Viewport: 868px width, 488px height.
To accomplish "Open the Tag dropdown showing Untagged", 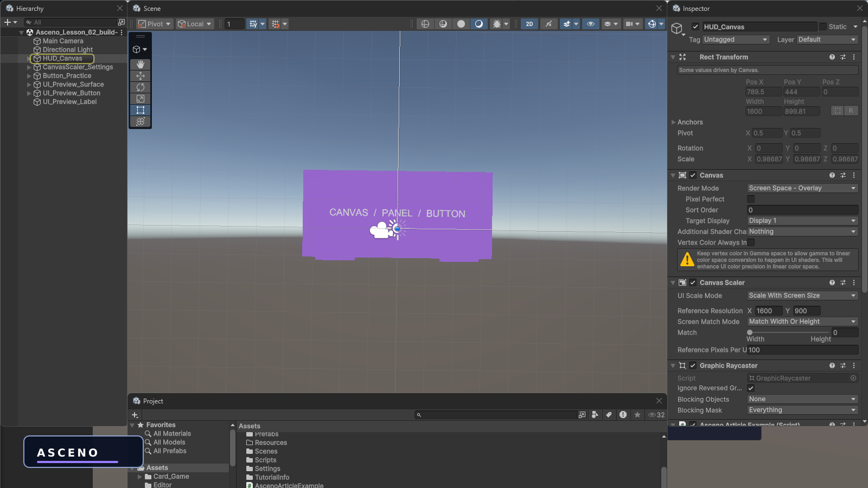I will click(736, 40).
